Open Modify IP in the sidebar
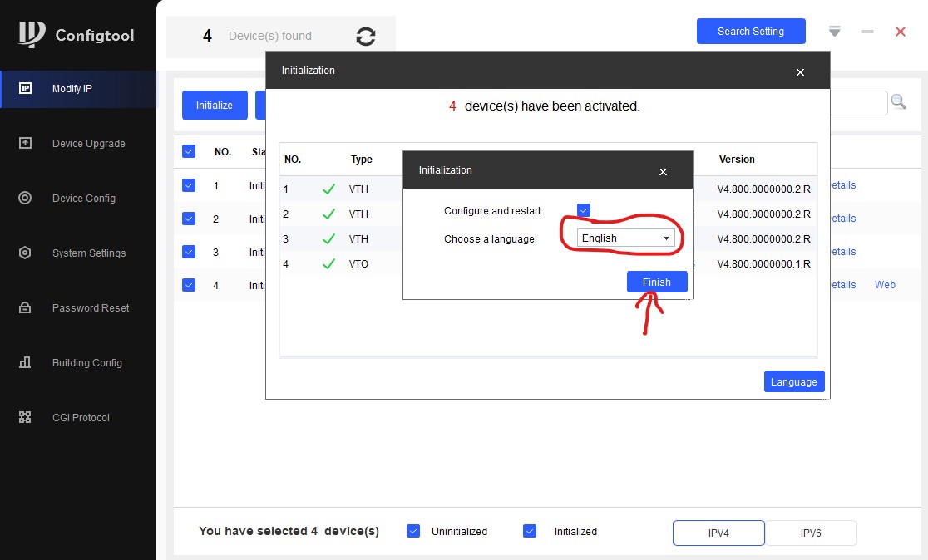The image size is (928, 560). pyautogui.click(x=72, y=89)
